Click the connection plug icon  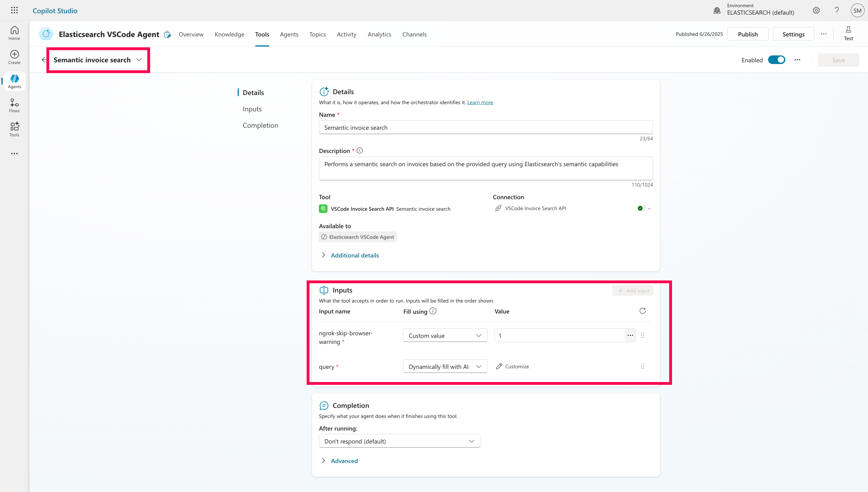coord(498,208)
